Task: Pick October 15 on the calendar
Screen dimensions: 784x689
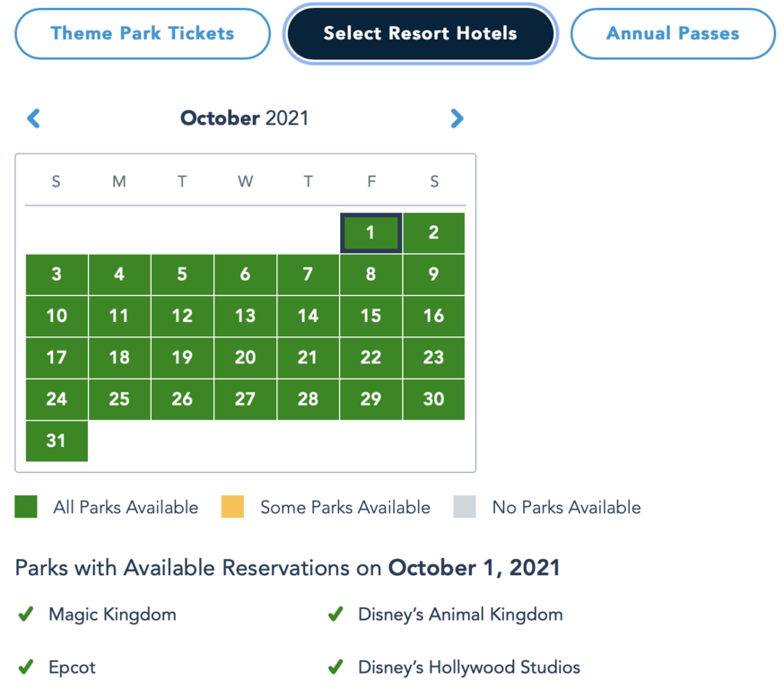Action: (x=370, y=316)
